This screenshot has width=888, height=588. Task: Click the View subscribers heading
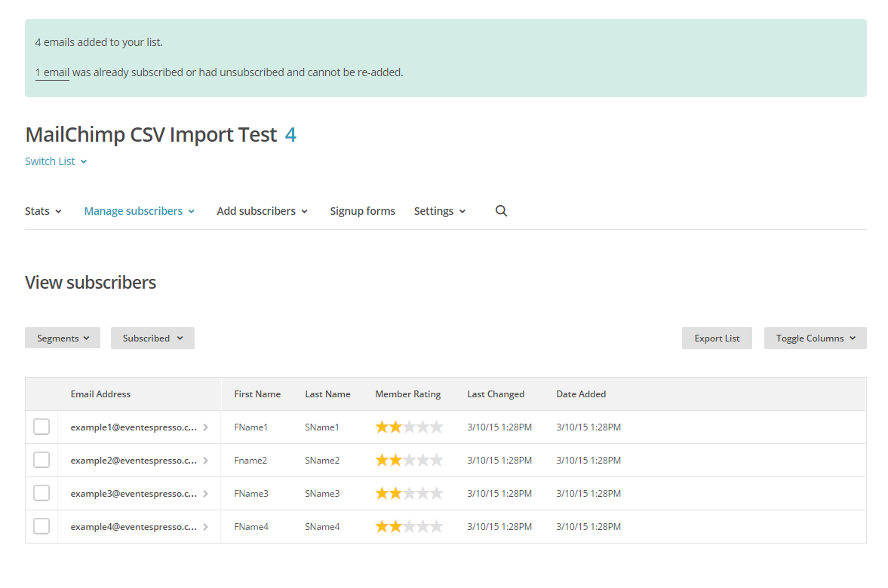tap(91, 283)
